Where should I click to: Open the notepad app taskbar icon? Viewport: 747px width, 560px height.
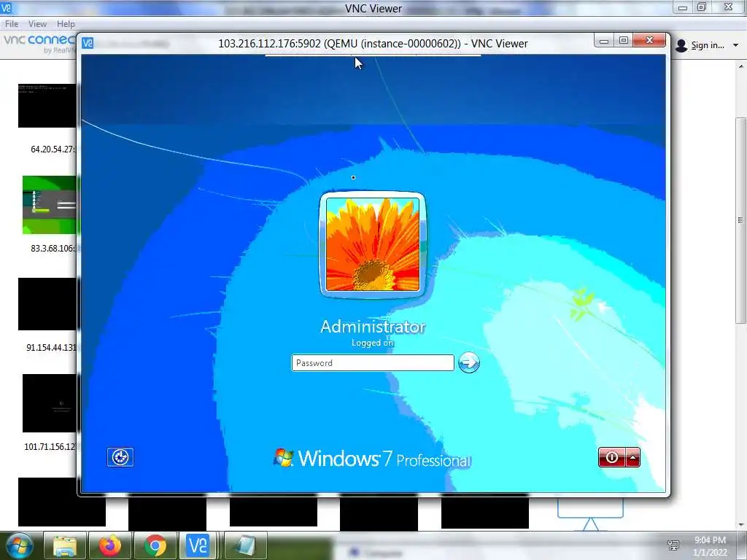[246, 546]
